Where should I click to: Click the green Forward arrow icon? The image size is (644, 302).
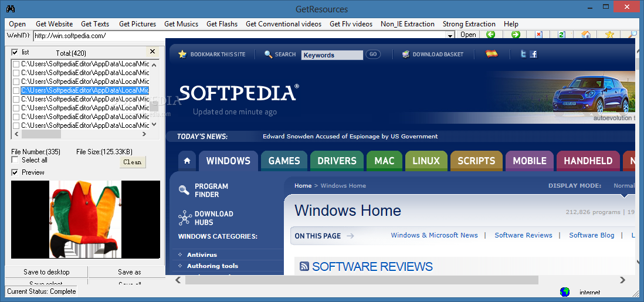[x=516, y=35]
